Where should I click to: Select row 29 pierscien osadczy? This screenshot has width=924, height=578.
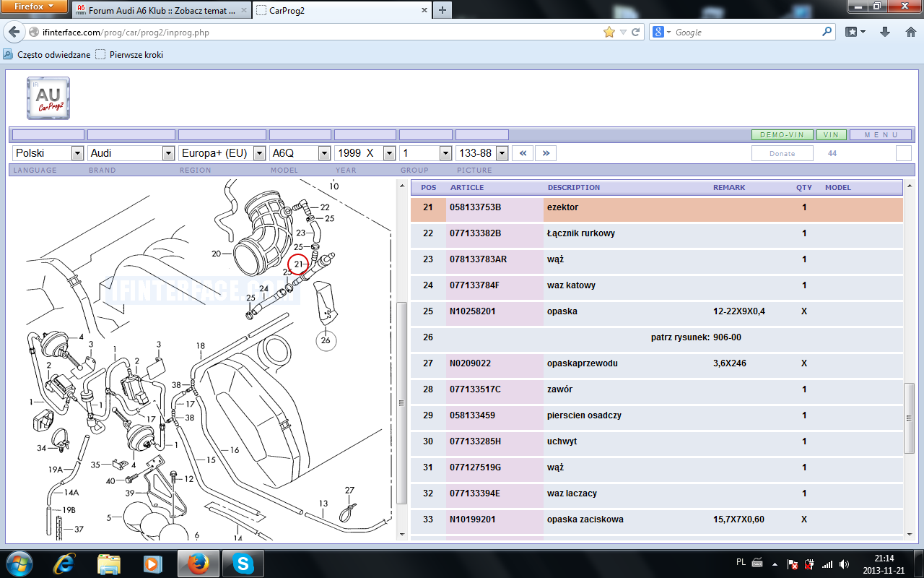pos(657,416)
